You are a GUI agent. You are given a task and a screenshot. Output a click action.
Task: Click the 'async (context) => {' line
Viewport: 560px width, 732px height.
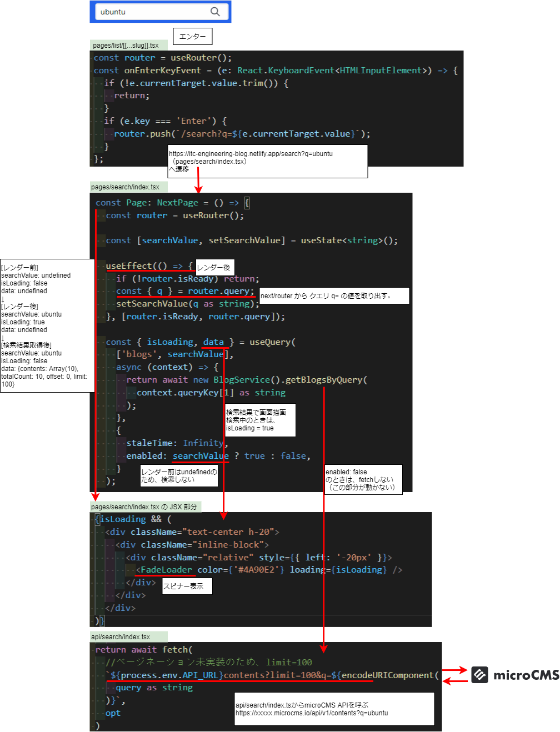pos(167,367)
